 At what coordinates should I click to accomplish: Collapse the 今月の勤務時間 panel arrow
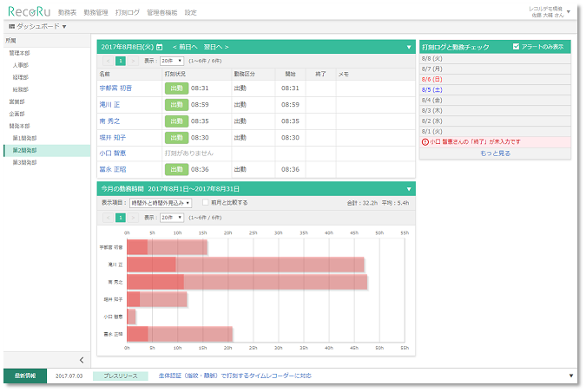click(409, 188)
